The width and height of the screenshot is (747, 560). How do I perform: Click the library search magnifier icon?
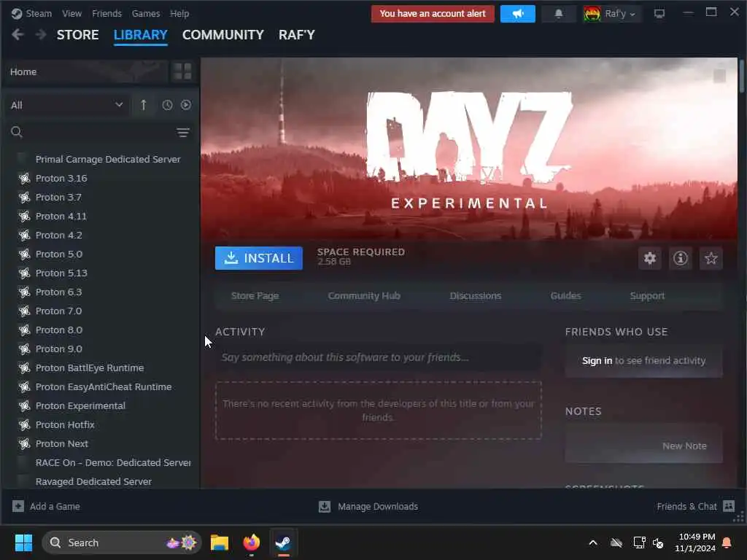point(17,132)
